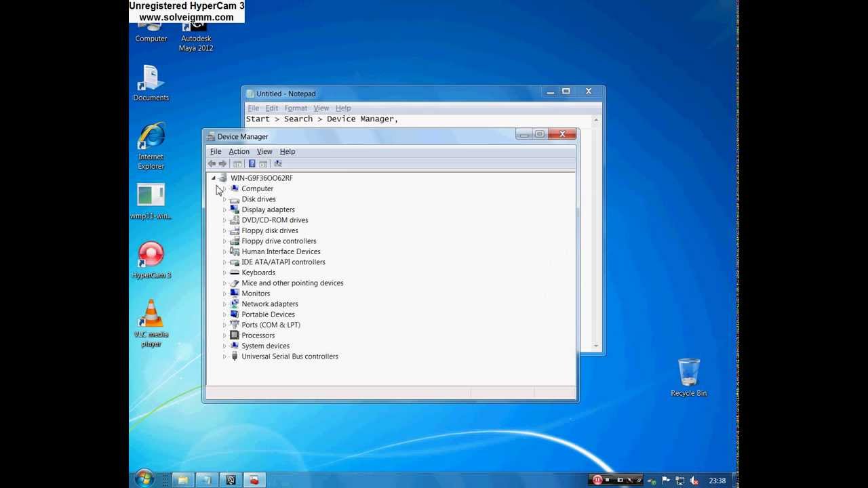
Task: Click HyperCam red taskbar button
Action: pos(254,480)
